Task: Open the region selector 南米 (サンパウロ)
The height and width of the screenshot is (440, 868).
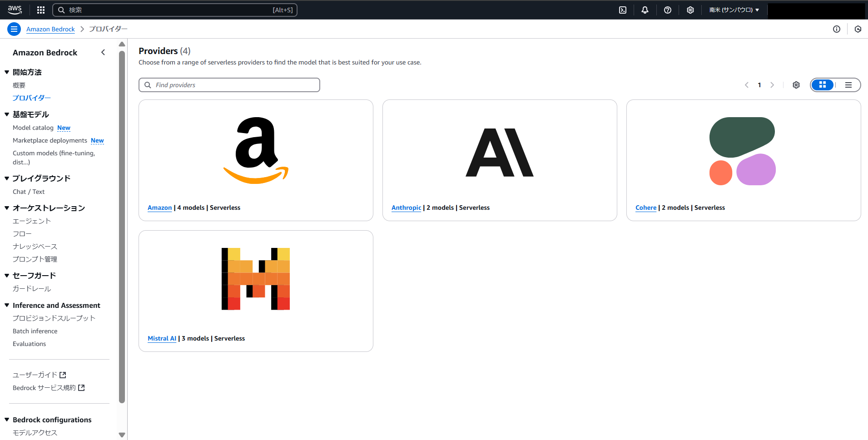Action: point(734,10)
